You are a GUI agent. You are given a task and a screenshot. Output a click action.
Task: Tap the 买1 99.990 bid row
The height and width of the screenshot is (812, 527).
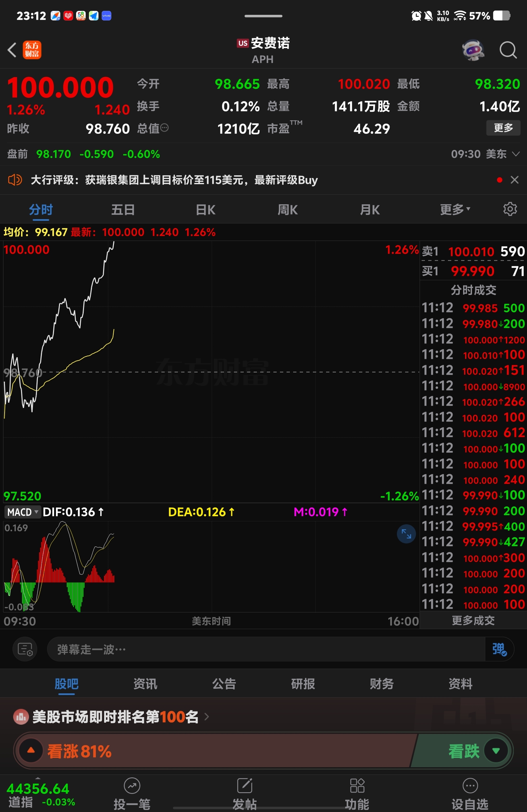473,271
